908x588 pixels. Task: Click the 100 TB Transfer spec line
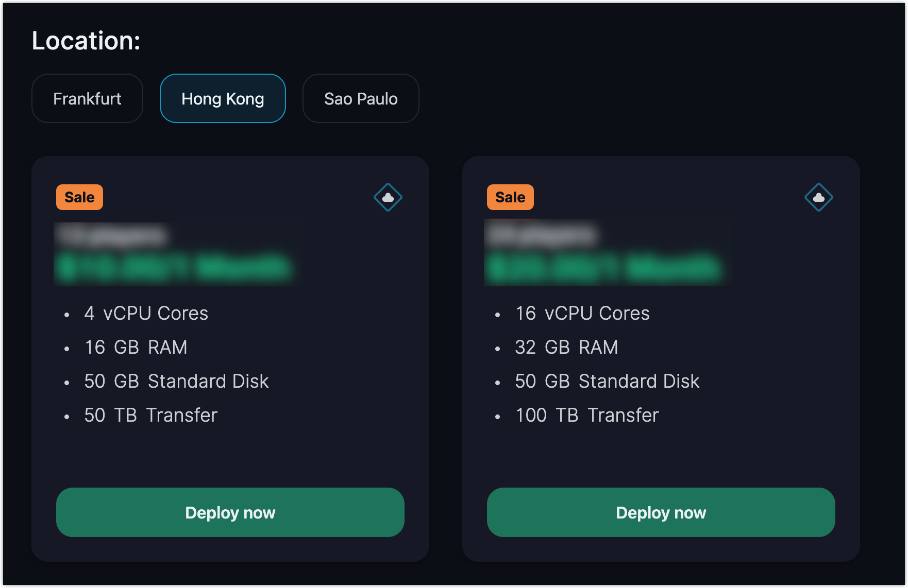tap(587, 415)
